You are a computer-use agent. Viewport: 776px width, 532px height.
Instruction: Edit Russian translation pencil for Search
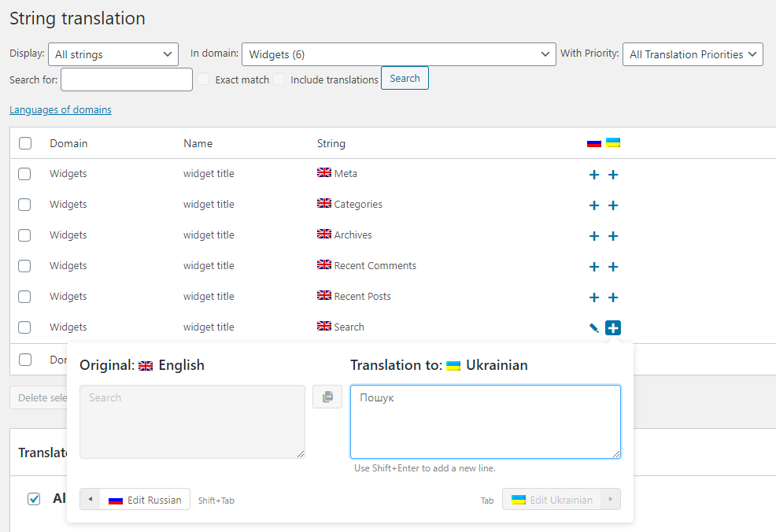pyautogui.click(x=594, y=327)
